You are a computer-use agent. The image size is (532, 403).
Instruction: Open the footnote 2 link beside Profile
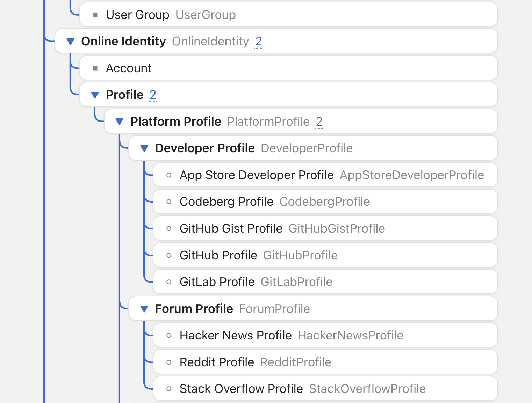coord(153,95)
